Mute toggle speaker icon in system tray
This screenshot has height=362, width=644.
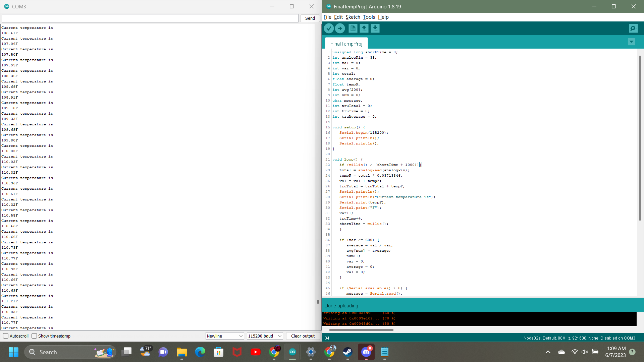click(585, 352)
